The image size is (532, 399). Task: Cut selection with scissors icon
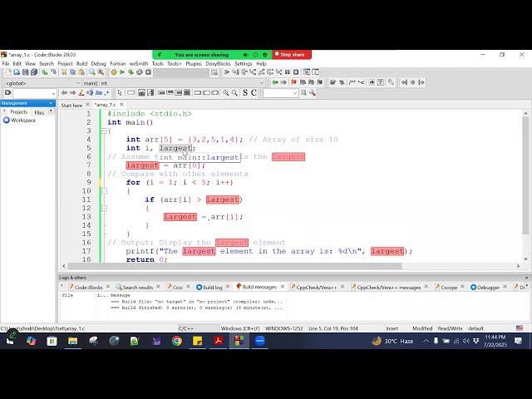click(x=64, y=72)
